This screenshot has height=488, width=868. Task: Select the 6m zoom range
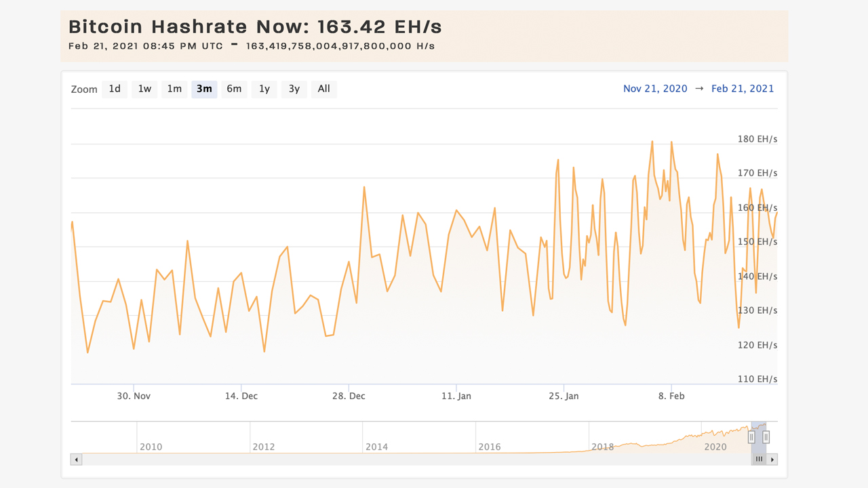click(234, 89)
